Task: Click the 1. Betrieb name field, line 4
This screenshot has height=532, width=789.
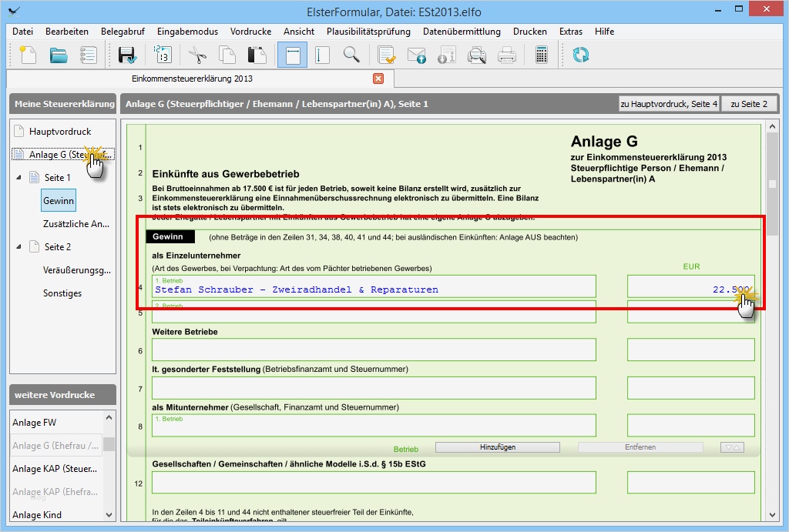Action: pos(374,286)
